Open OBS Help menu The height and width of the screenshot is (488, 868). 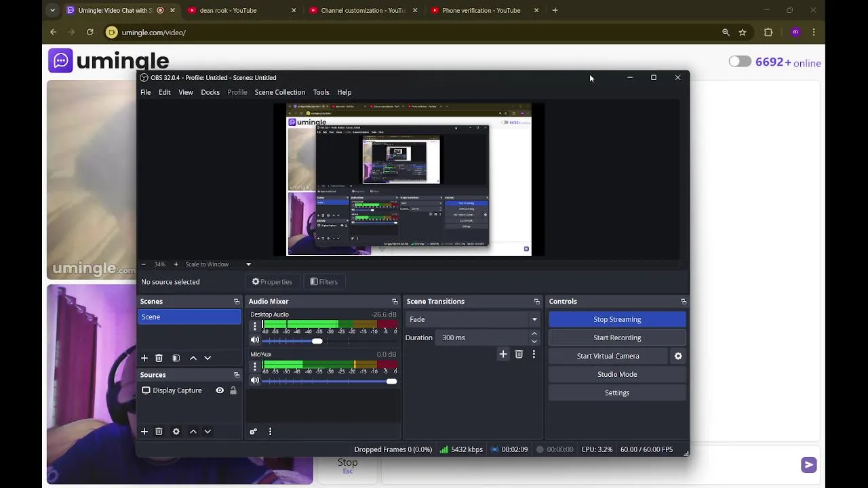point(344,92)
